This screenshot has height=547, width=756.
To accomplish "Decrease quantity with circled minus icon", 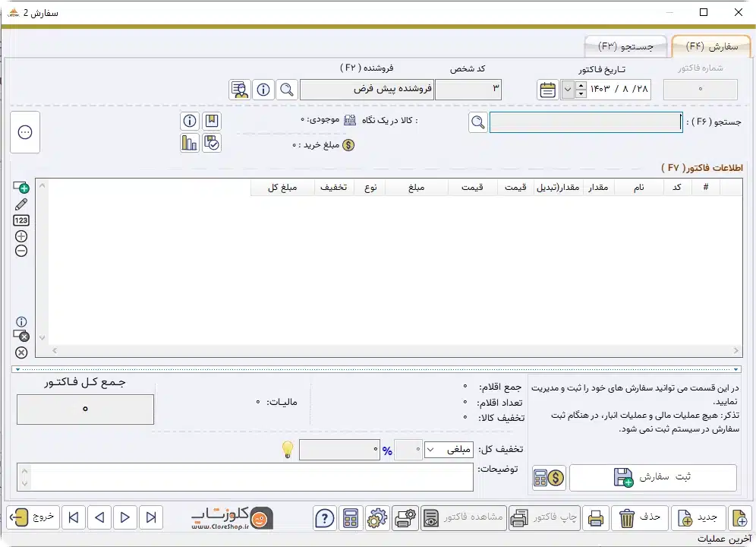I will click(21, 251).
